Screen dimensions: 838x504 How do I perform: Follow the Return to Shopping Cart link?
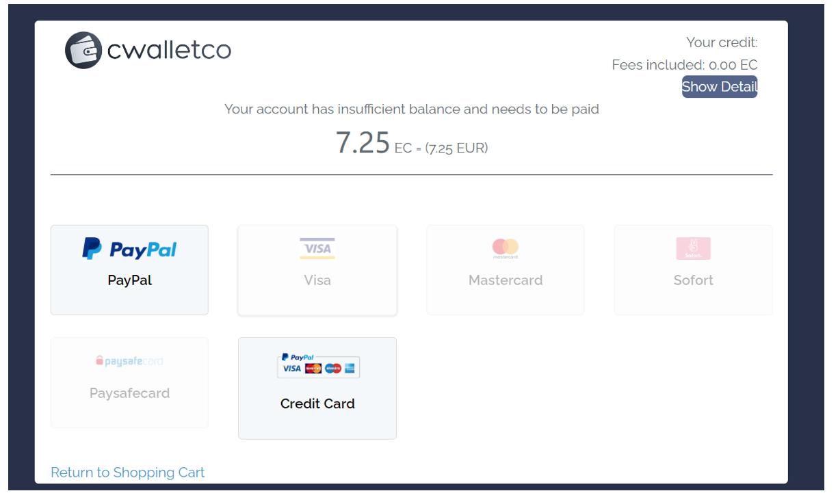tap(128, 473)
